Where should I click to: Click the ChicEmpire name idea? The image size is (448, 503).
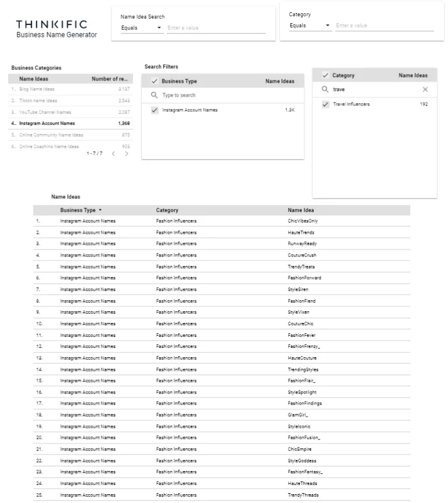click(299, 449)
